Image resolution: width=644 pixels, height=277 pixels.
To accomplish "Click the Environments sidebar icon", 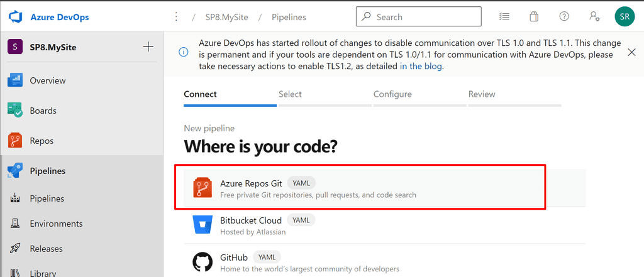I will click(15, 224).
